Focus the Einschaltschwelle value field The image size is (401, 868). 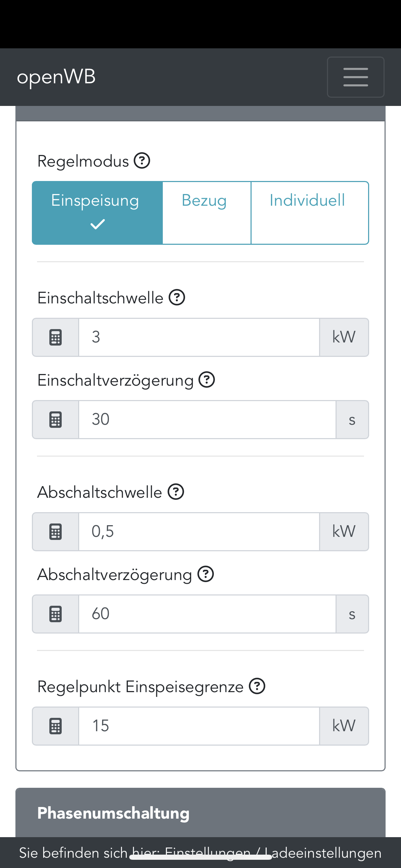[199, 337]
